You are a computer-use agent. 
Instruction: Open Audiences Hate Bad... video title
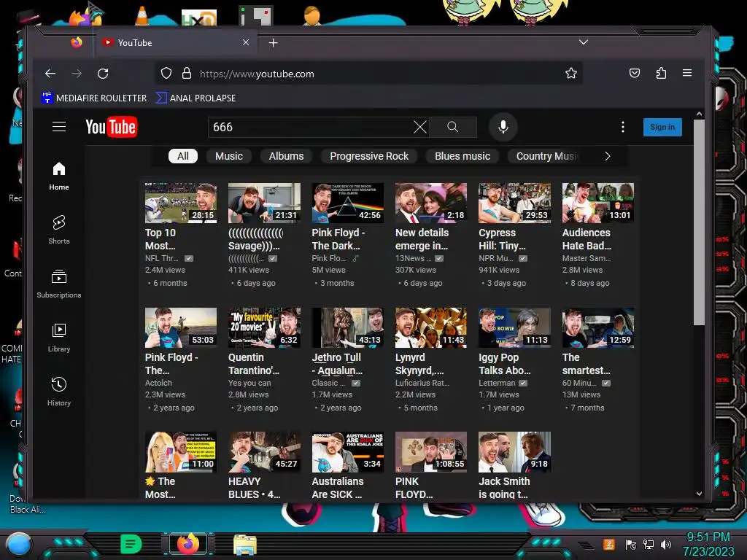pyautogui.click(x=587, y=239)
